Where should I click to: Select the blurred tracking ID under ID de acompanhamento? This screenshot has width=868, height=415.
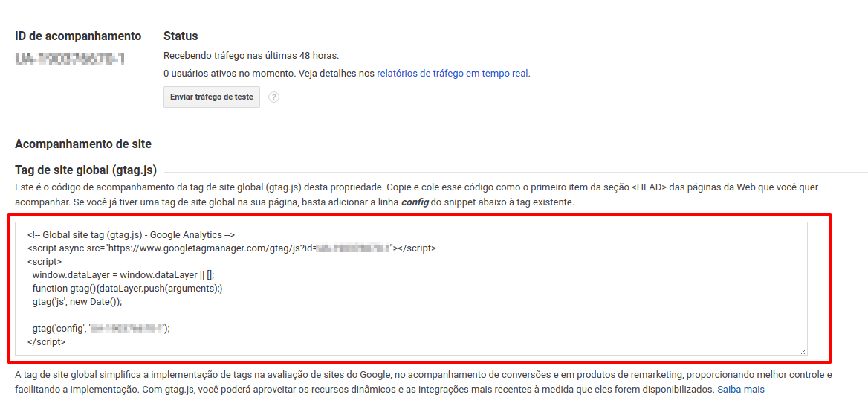click(70, 58)
